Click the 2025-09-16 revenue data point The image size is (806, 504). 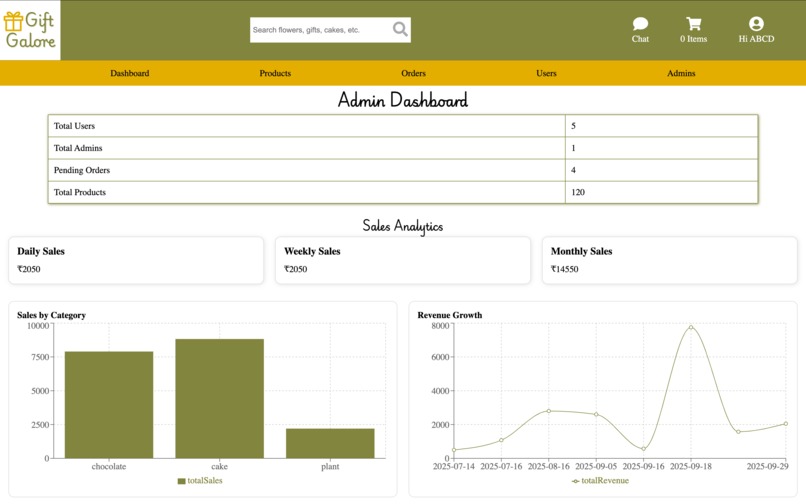[x=644, y=449]
